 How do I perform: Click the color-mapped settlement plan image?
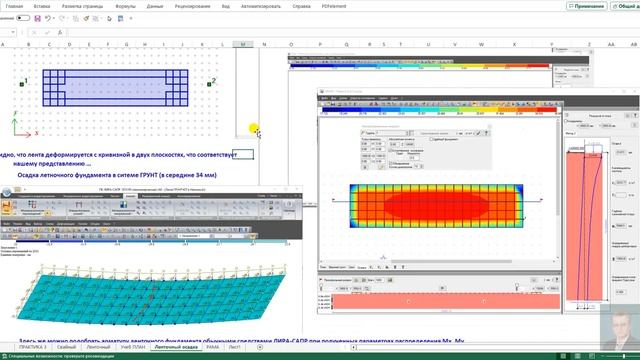click(x=436, y=206)
